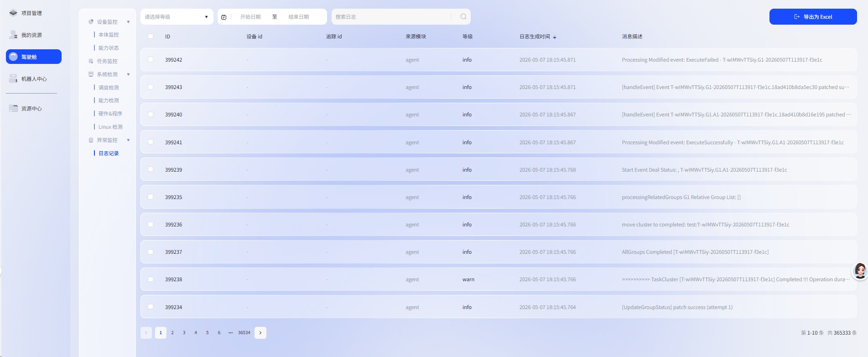This screenshot has height=357, width=868.
Task: Open 本体监控 menu item
Action: tap(109, 34)
